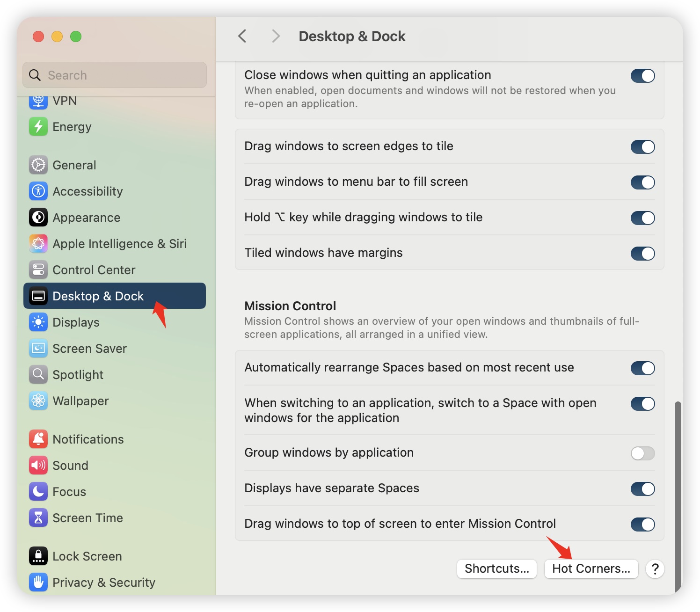
Task: Click the Focus moon icon
Action: click(x=38, y=492)
